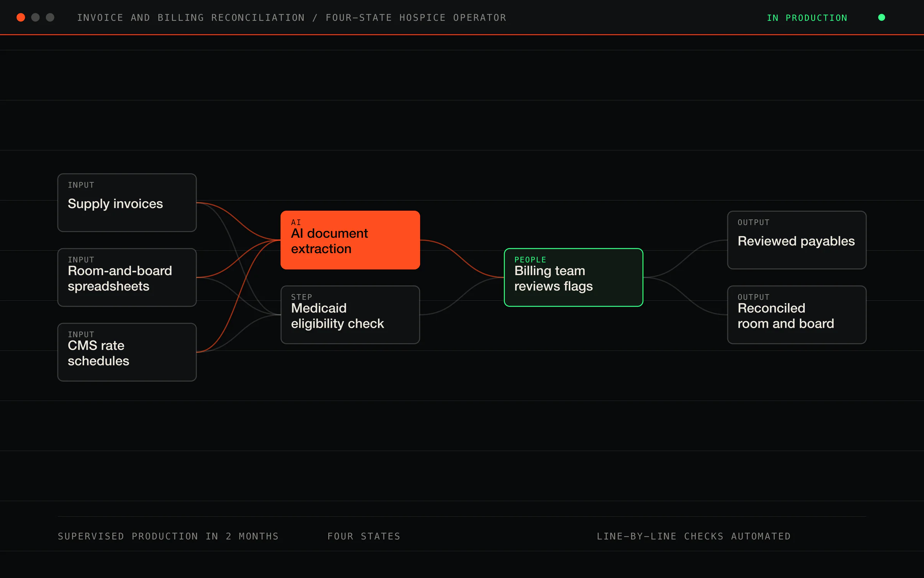Select the Room-and-board spreadsheets input node
The image size is (924, 578).
click(127, 277)
